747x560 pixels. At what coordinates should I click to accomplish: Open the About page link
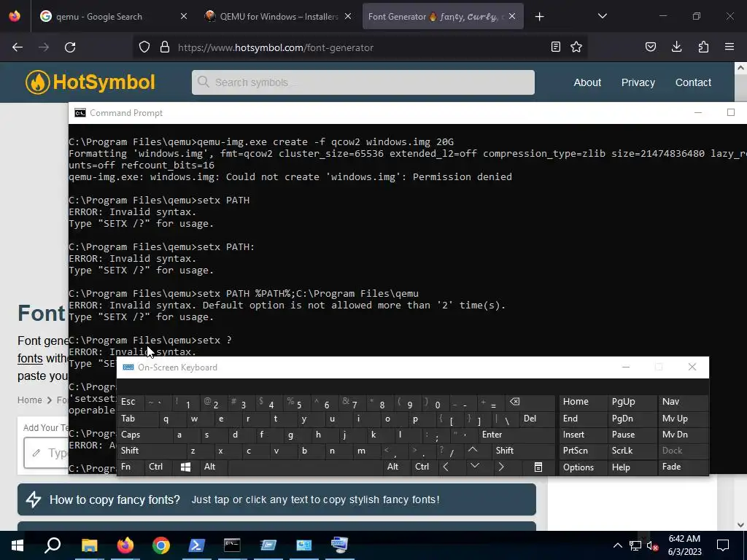[x=587, y=82]
